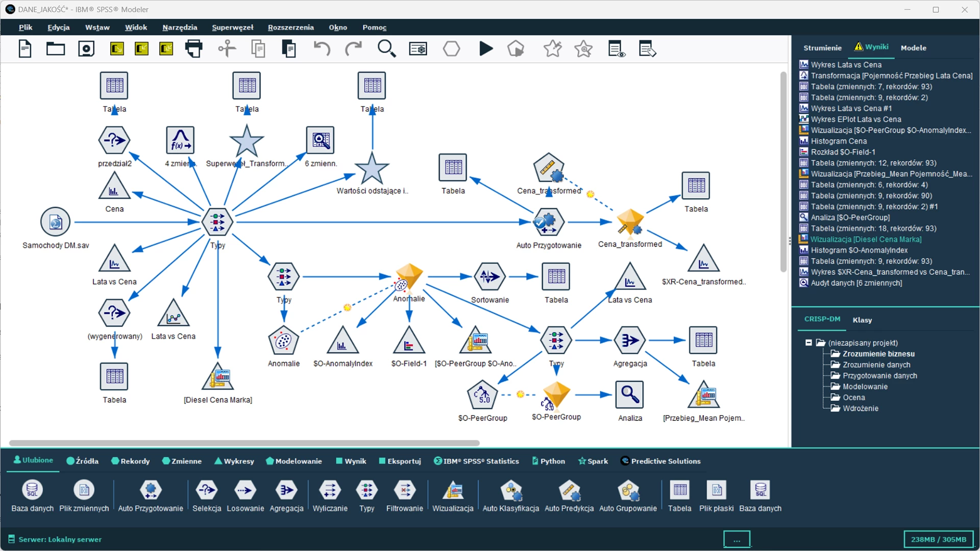Select the Analiza node
980x551 pixels.
(630, 395)
